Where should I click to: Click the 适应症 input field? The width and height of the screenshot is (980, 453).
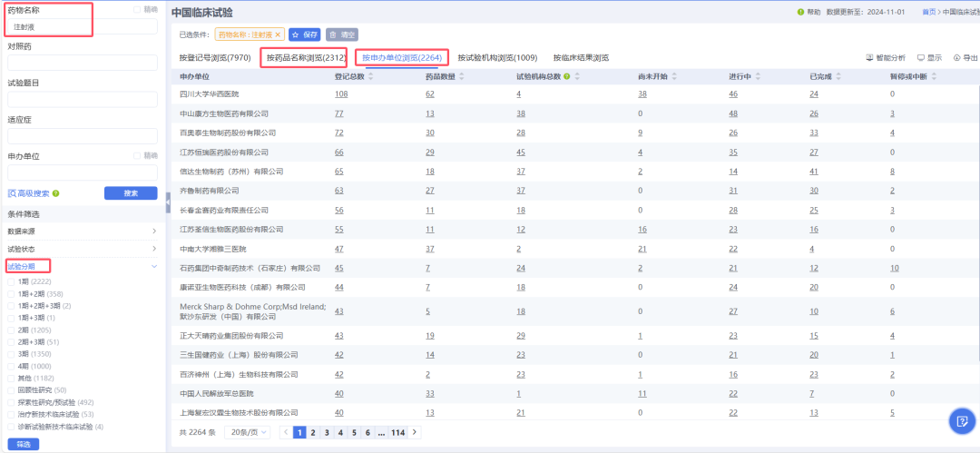[82, 134]
